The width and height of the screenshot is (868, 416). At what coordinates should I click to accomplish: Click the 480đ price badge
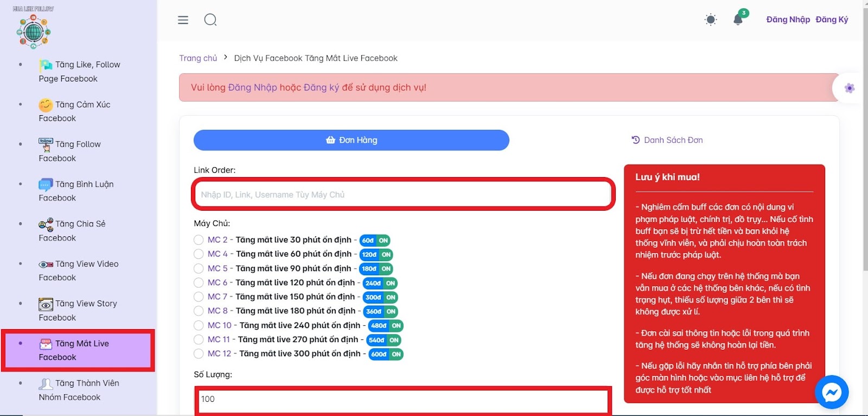click(379, 326)
